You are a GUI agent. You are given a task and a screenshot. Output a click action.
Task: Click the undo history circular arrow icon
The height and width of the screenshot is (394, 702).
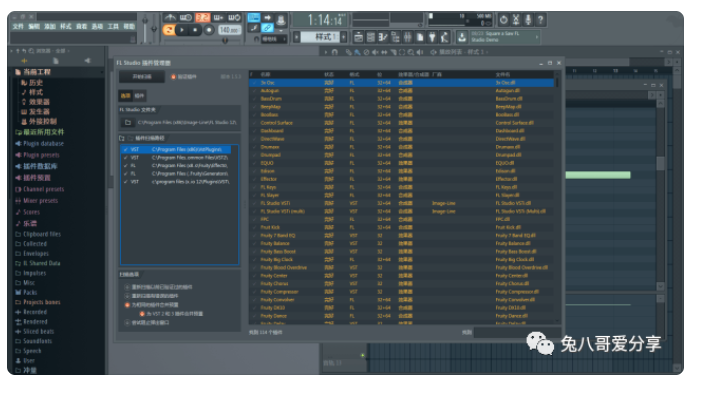click(504, 20)
